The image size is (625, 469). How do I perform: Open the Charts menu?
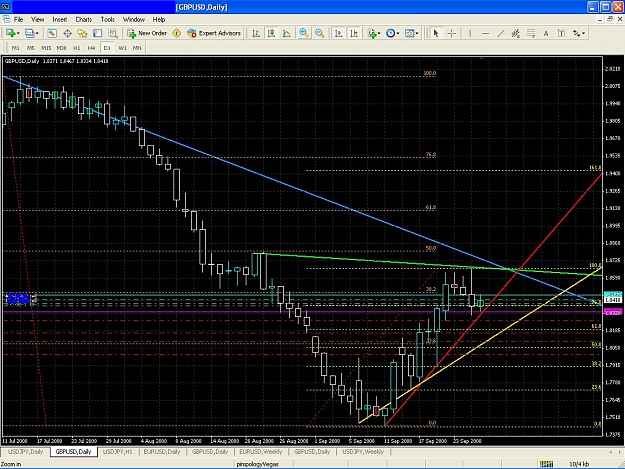coord(84,19)
